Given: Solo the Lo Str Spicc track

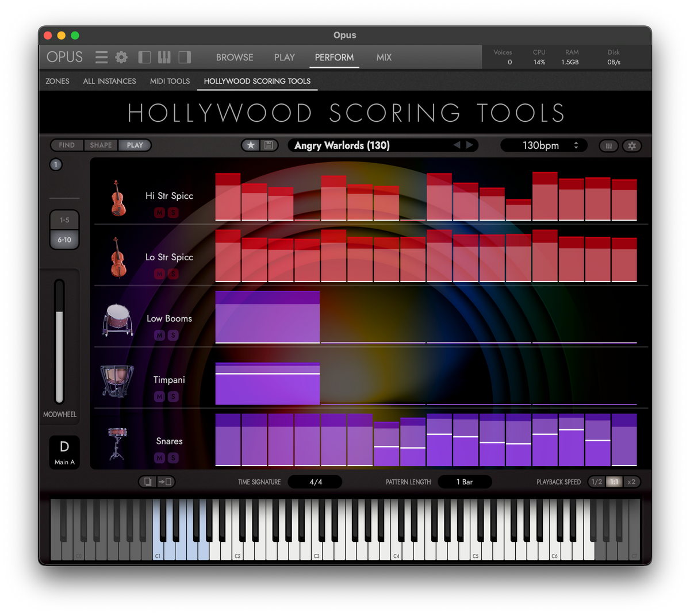Looking at the screenshot, I should pyautogui.click(x=173, y=274).
